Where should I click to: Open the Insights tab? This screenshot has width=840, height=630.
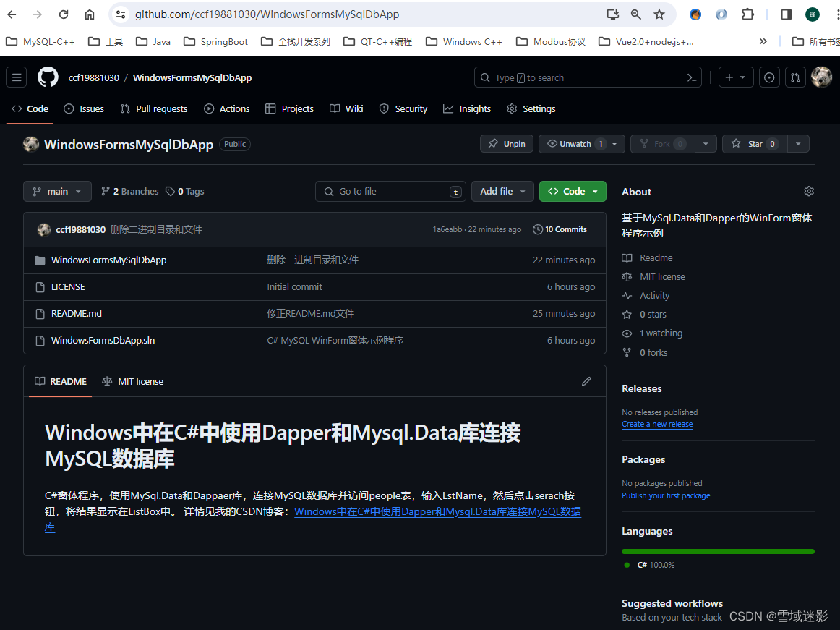pyautogui.click(x=467, y=108)
